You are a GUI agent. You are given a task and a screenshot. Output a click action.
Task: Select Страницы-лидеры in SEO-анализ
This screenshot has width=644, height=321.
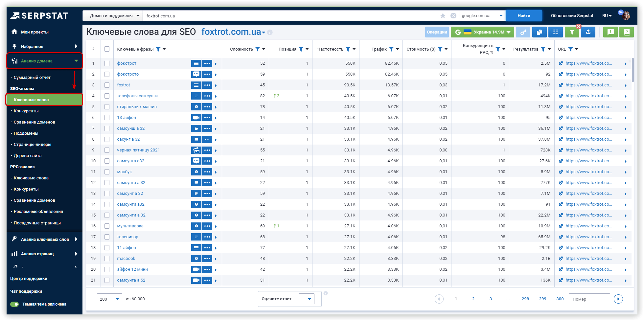33,145
